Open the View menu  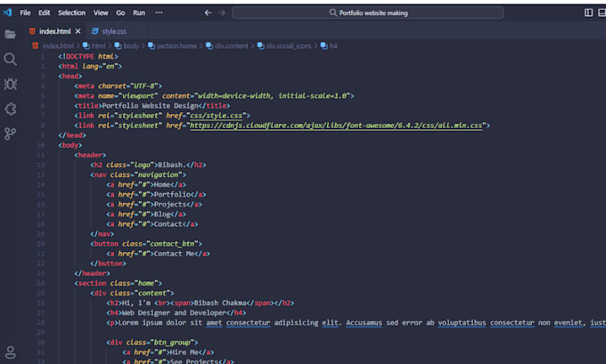101,12
